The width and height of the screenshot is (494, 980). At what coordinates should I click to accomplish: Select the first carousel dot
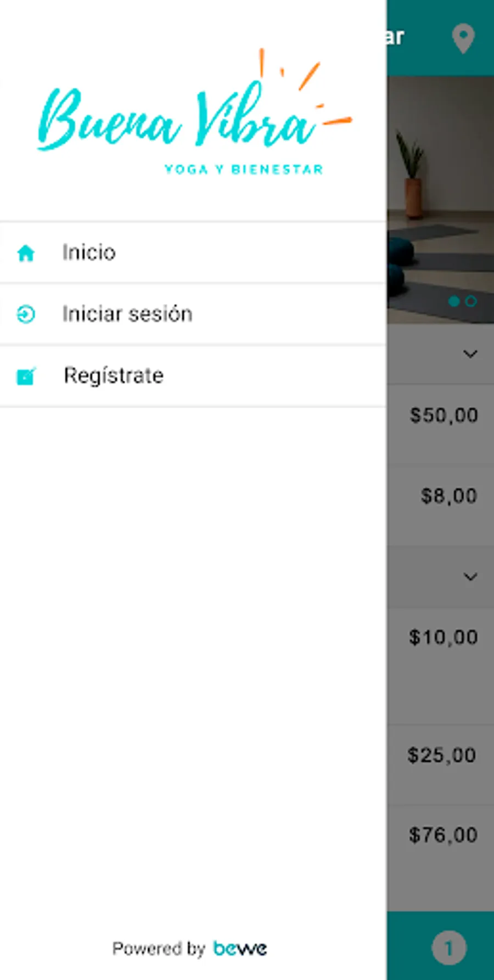454,301
